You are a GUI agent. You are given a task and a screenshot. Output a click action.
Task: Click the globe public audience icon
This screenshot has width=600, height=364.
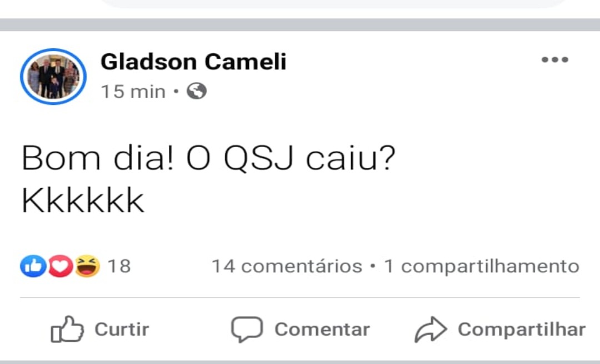(x=197, y=92)
